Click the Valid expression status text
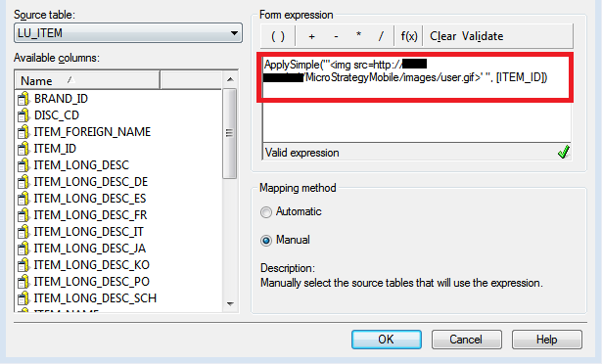Viewport: 602px width, 364px height. pos(302,153)
